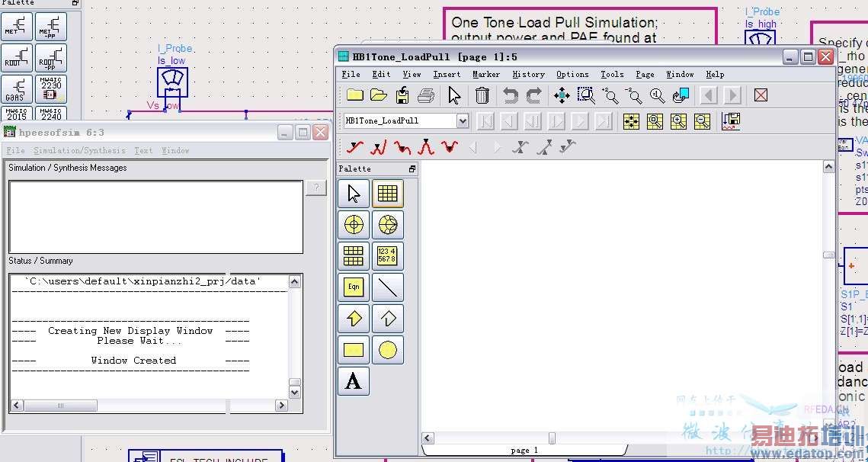
Task: Open the Simulation/Synthesis menu in hpeesofsim
Action: (x=80, y=150)
